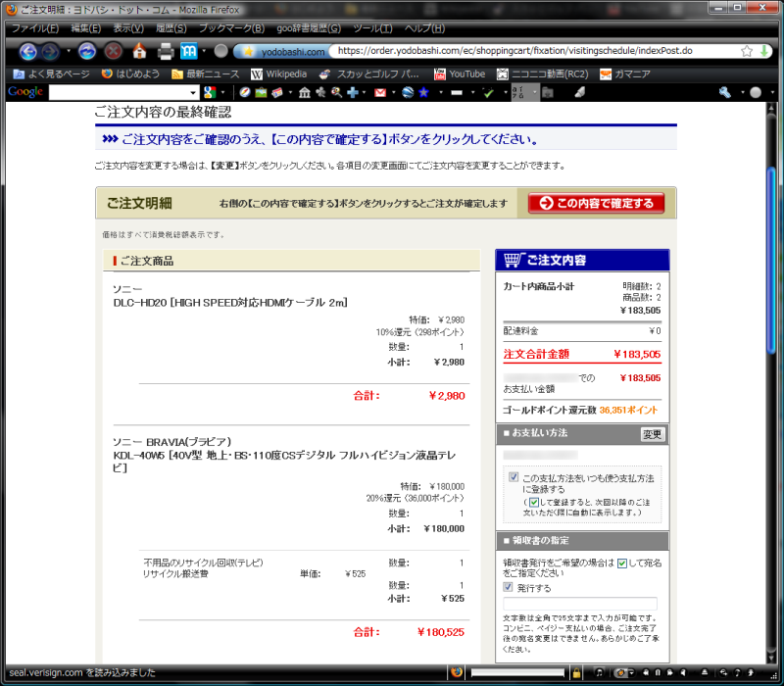
Task: Click the 変更 button for payment method
Action: point(652,434)
